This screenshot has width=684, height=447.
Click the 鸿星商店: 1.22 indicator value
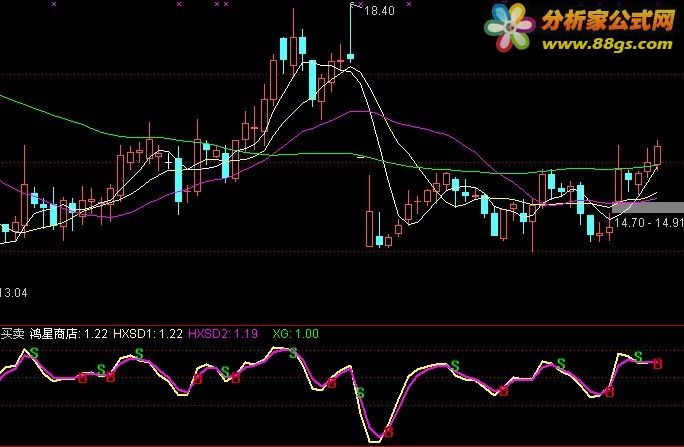coord(68,334)
